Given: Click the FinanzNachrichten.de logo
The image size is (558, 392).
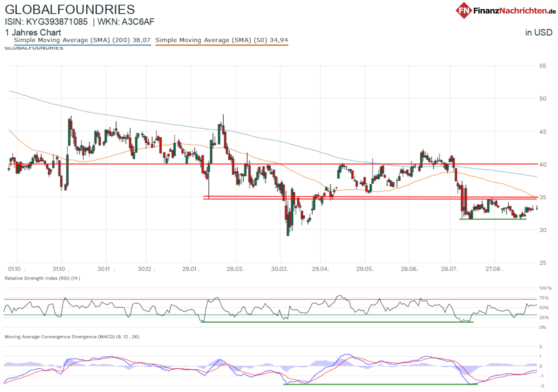Looking at the screenshot, I should (506, 10).
